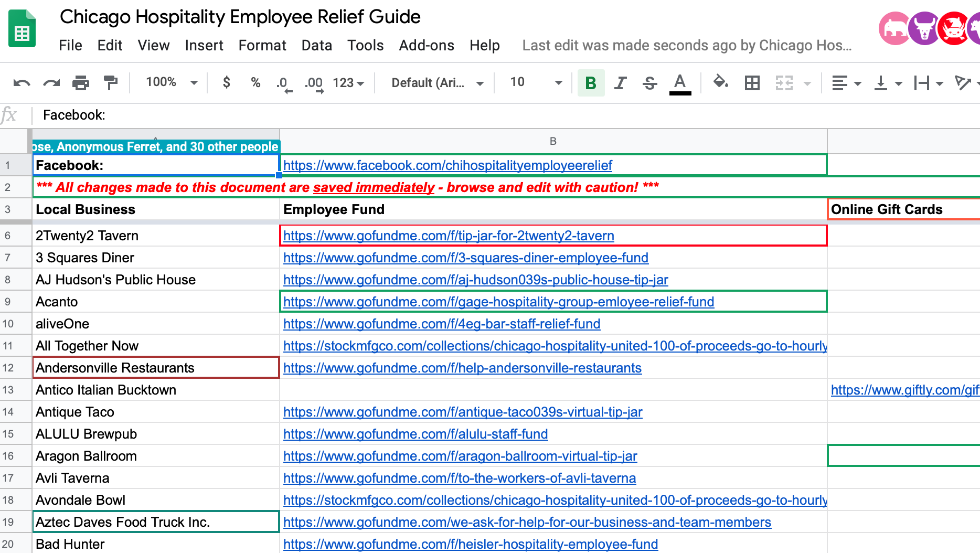The height and width of the screenshot is (553, 980).
Task: Select the Employee Fund header cell
Action: pyautogui.click(x=553, y=209)
